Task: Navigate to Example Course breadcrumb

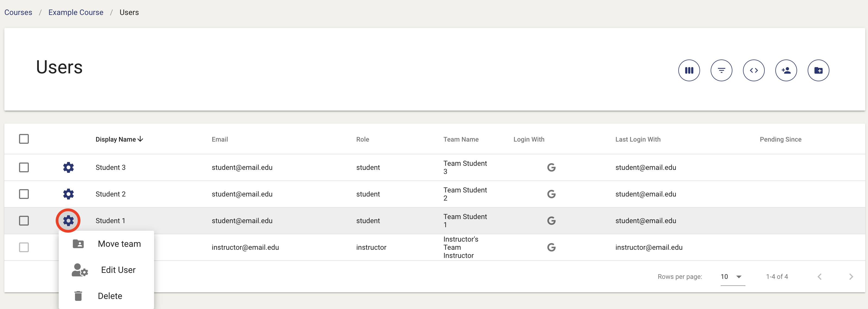Action: pos(76,12)
